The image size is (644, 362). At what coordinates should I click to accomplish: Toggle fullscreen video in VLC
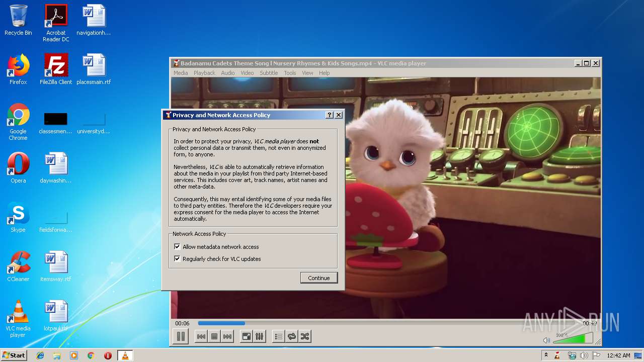pyautogui.click(x=247, y=336)
